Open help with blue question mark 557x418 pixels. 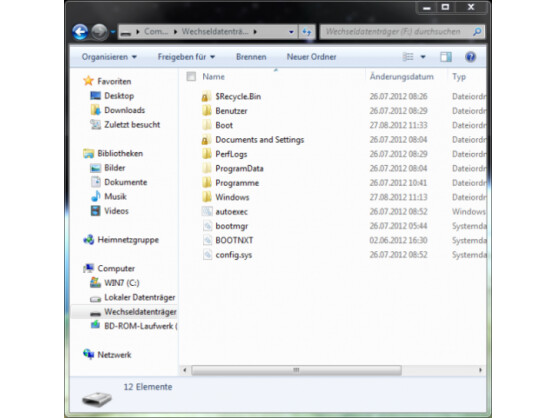point(470,57)
